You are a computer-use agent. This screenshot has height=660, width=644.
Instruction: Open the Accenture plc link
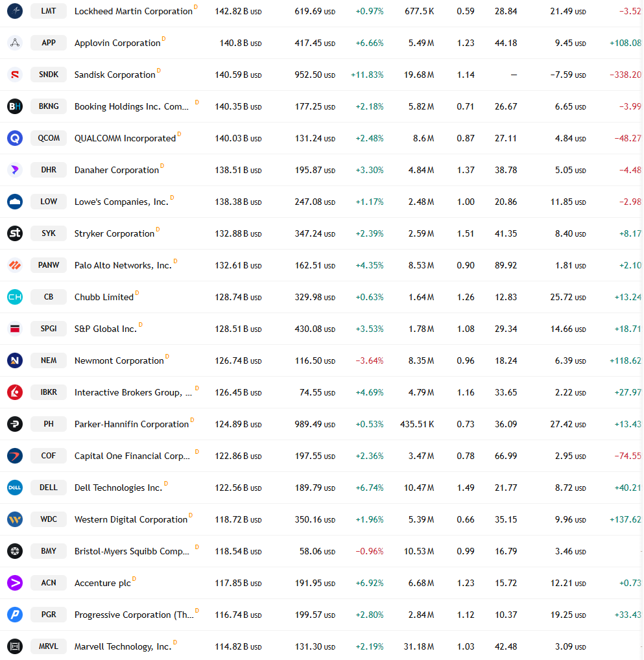[x=102, y=583]
